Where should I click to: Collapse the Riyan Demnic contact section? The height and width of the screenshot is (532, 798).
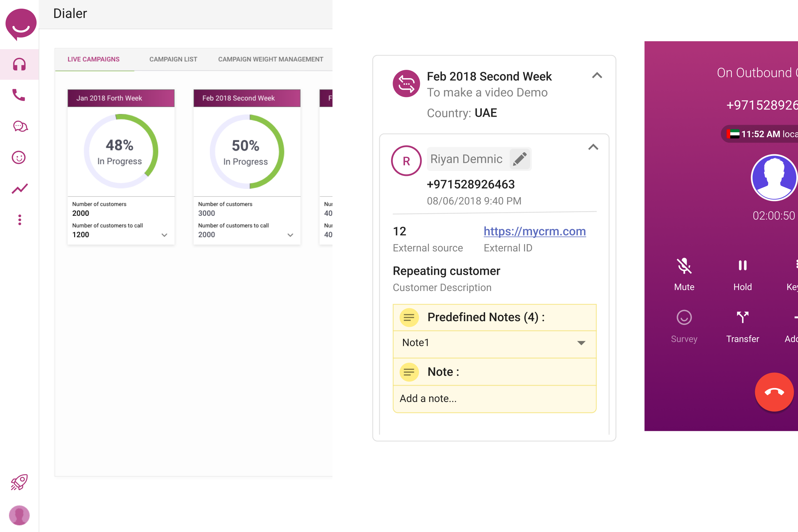click(593, 147)
